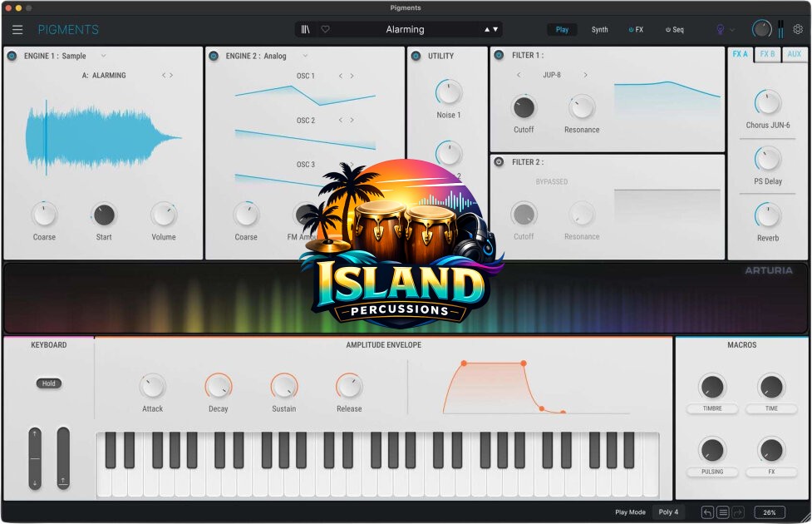Click the modulation wheel
The image size is (812, 524).
[63, 458]
